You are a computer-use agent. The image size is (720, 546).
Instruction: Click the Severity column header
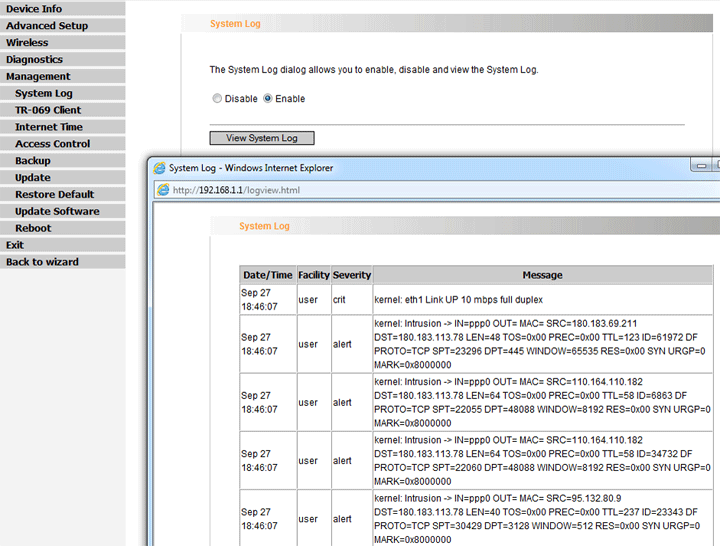352,275
